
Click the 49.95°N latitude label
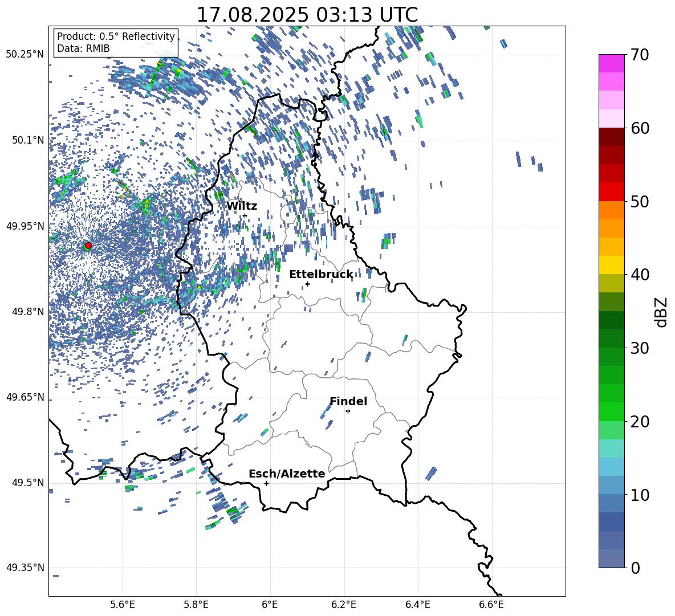pos(25,226)
